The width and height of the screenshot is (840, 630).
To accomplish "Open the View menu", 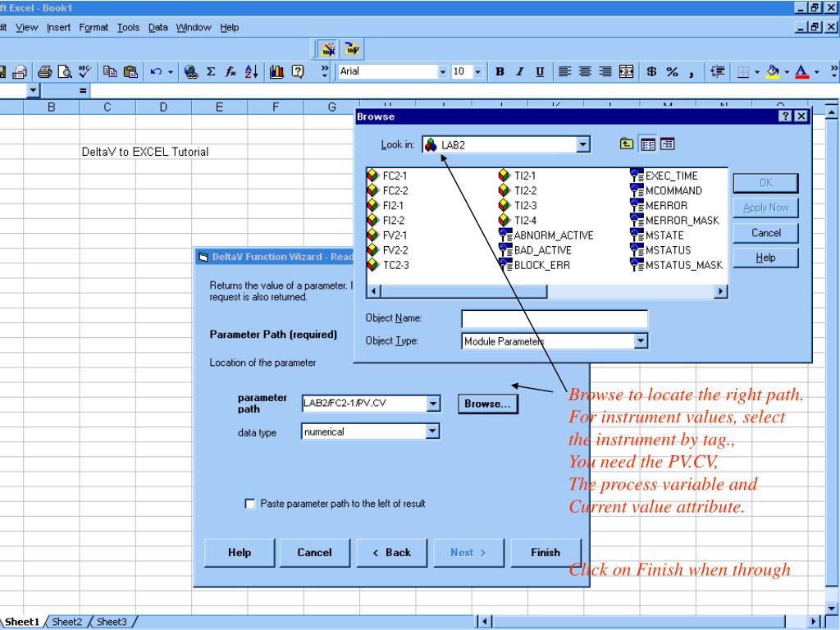I will click(26, 27).
